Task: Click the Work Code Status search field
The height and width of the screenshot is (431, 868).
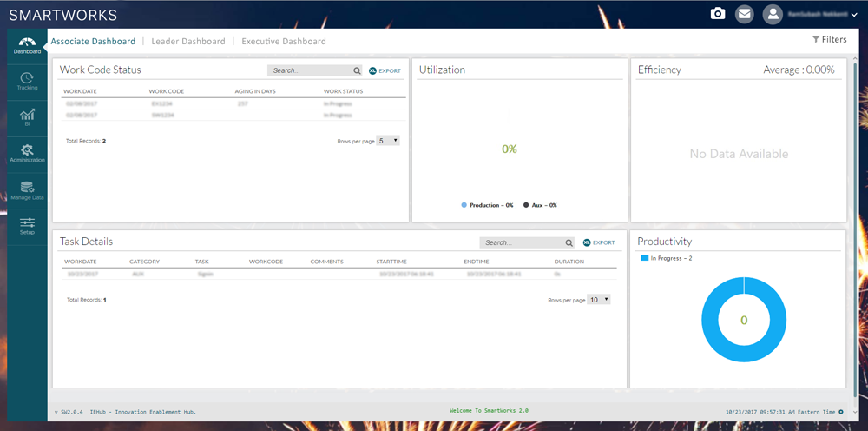Action: [310, 70]
